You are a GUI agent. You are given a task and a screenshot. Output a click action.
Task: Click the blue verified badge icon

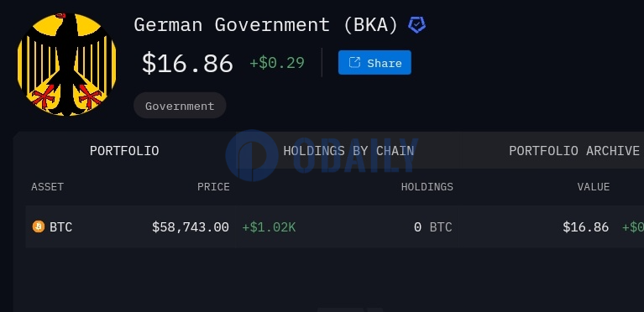pyautogui.click(x=416, y=25)
